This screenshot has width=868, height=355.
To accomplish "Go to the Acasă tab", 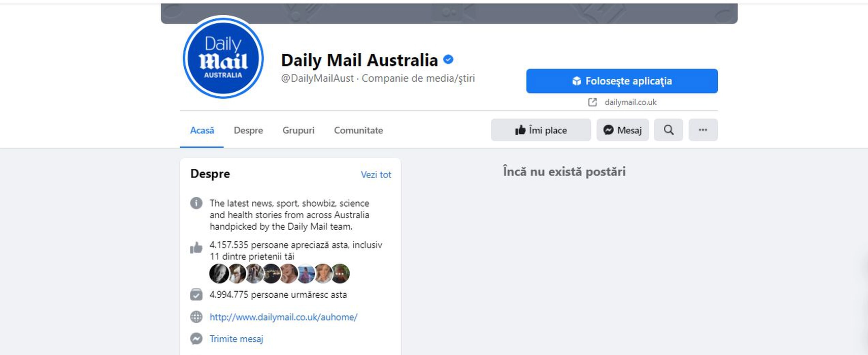I will point(202,130).
